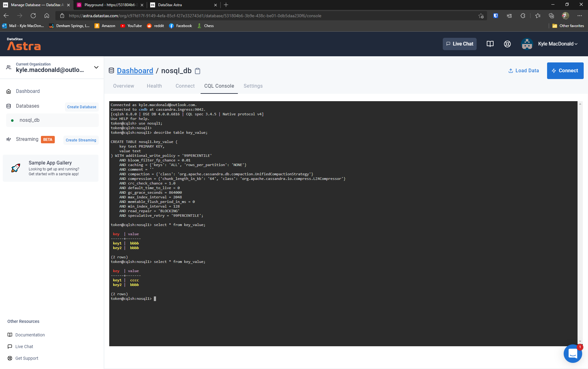Image resolution: width=588 pixels, height=369 pixels.
Task: Open the Databases section in sidebar
Action: pyautogui.click(x=27, y=106)
